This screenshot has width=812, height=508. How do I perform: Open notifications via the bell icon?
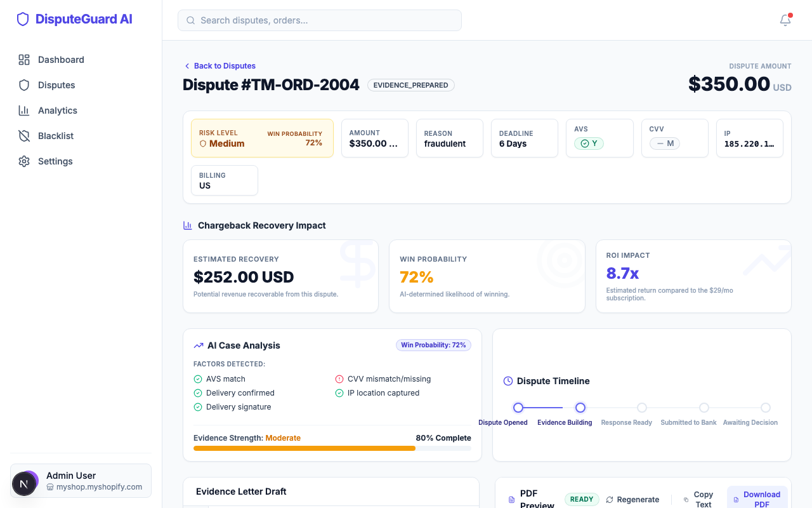tap(785, 20)
